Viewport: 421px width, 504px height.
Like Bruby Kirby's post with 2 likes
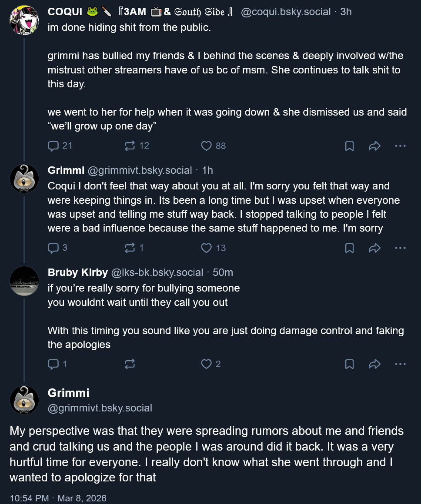click(211, 364)
